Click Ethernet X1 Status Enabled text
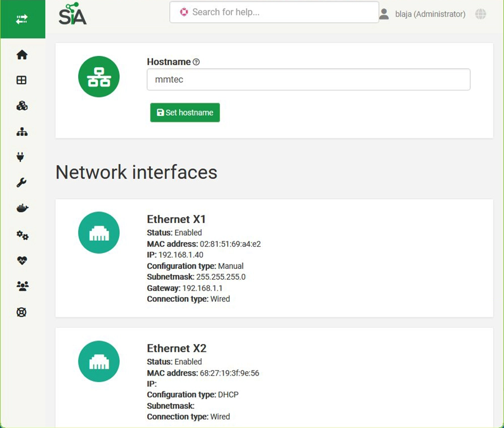This screenshot has width=504, height=428. (174, 233)
